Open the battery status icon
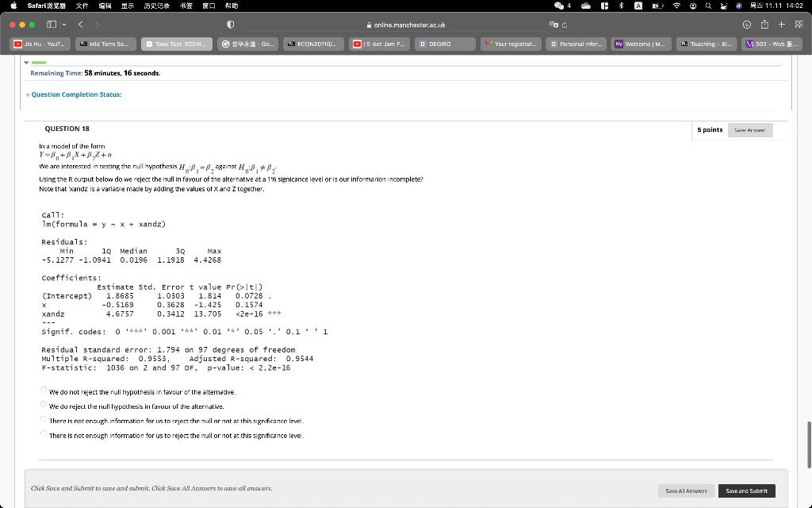Viewport: 812px width, 508px height. pos(657,6)
